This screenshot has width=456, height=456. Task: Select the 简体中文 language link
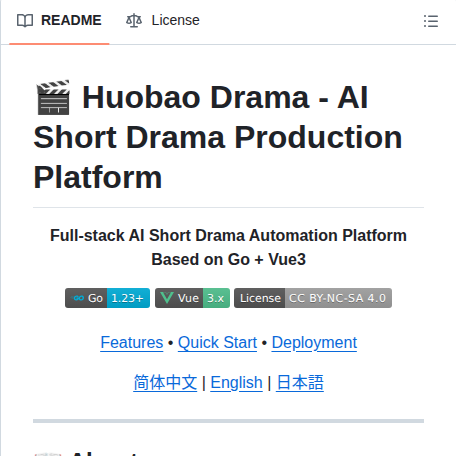pyautogui.click(x=165, y=383)
